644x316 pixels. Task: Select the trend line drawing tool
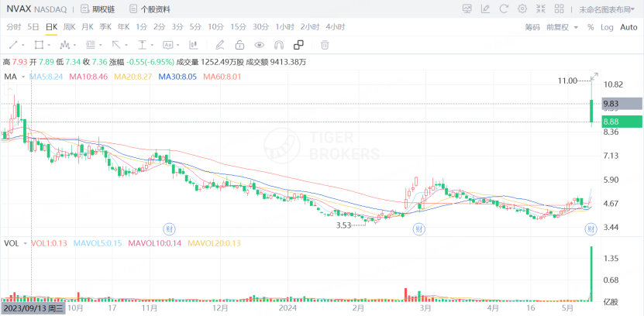click(13, 44)
